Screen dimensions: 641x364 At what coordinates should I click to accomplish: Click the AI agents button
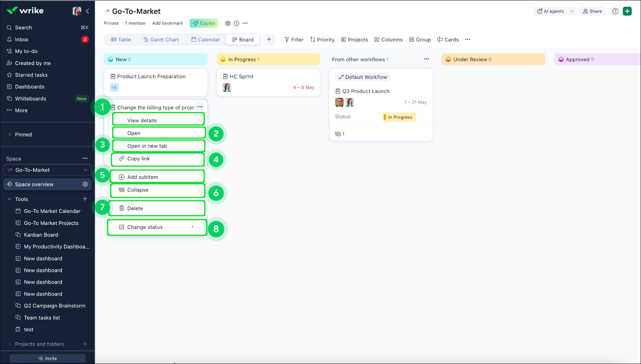[550, 11]
